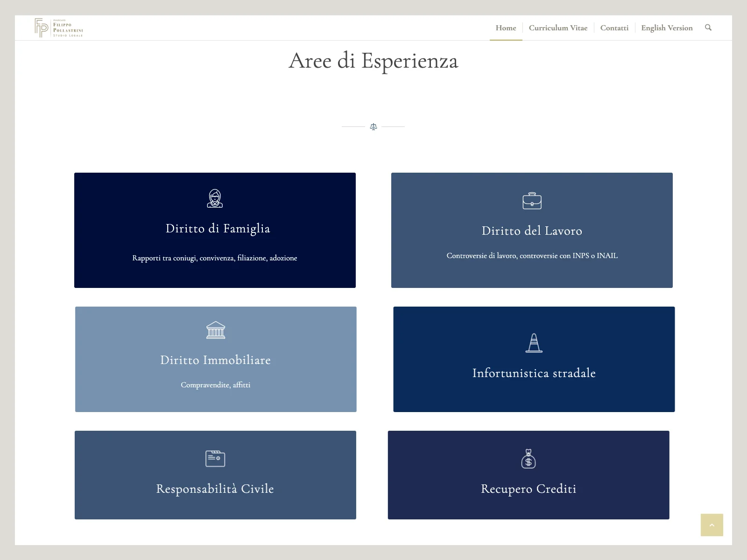
Task: Jump back to top with the arrow button
Action: click(x=712, y=525)
